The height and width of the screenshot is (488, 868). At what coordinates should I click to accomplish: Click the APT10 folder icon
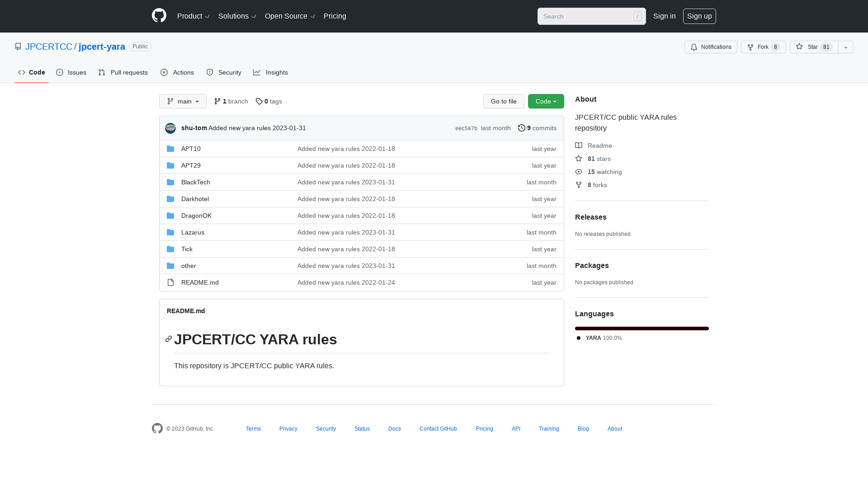(x=170, y=149)
